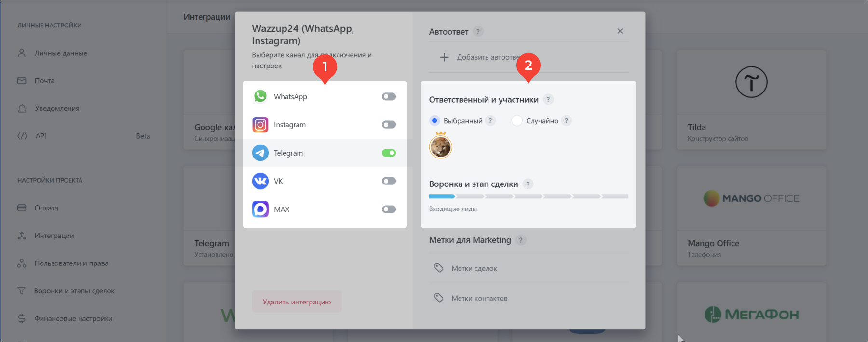Open help for Метки для Marketing
Screen dimensions: 868x342
click(x=521, y=240)
